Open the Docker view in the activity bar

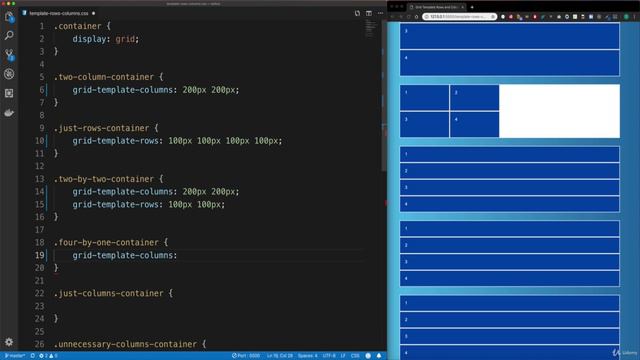(x=9, y=113)
